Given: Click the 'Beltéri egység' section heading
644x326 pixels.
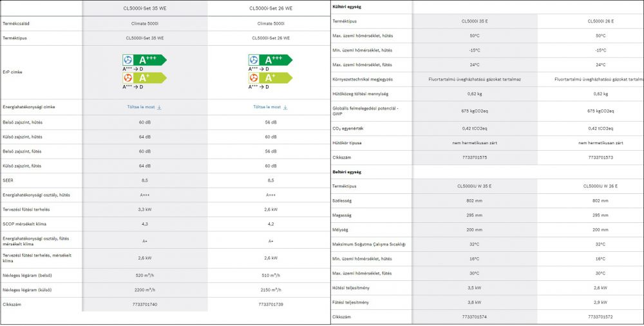Looking at the screenshot, I should point(346,172).
